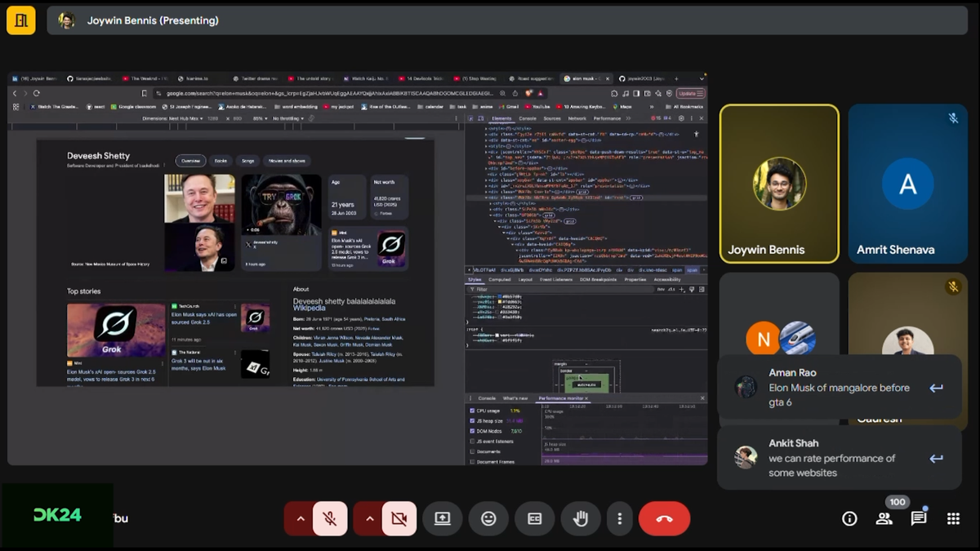
Task: Click the Overview tab on knowledge panel
Action: [190, 161]
